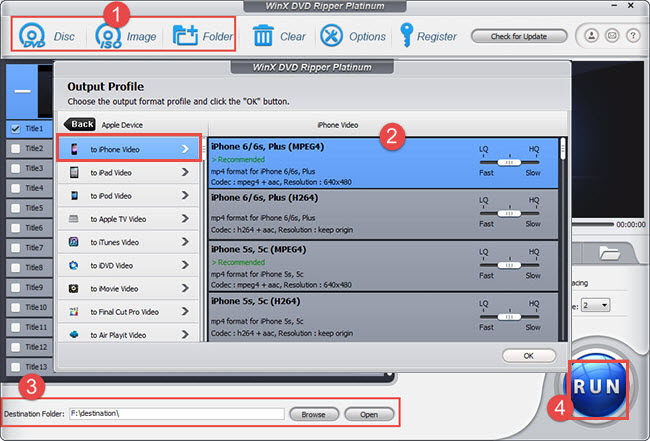Check the Title3 checkbox
The image size is (650, 441).
(16, 168)
